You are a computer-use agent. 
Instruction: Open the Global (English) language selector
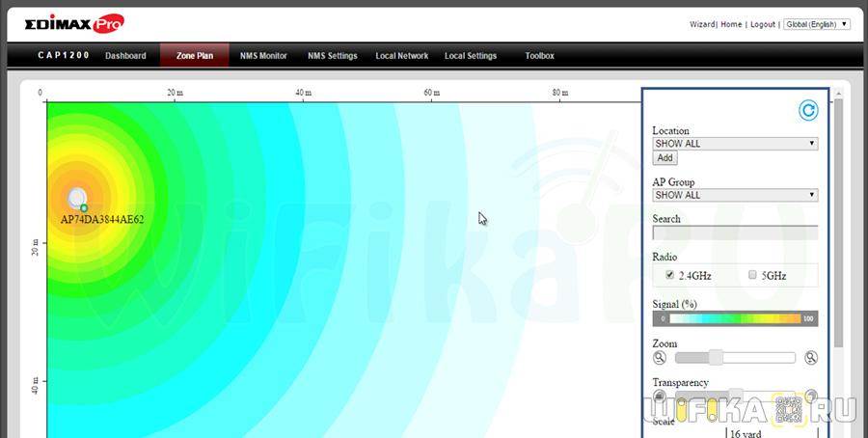(x=816, y=24)
